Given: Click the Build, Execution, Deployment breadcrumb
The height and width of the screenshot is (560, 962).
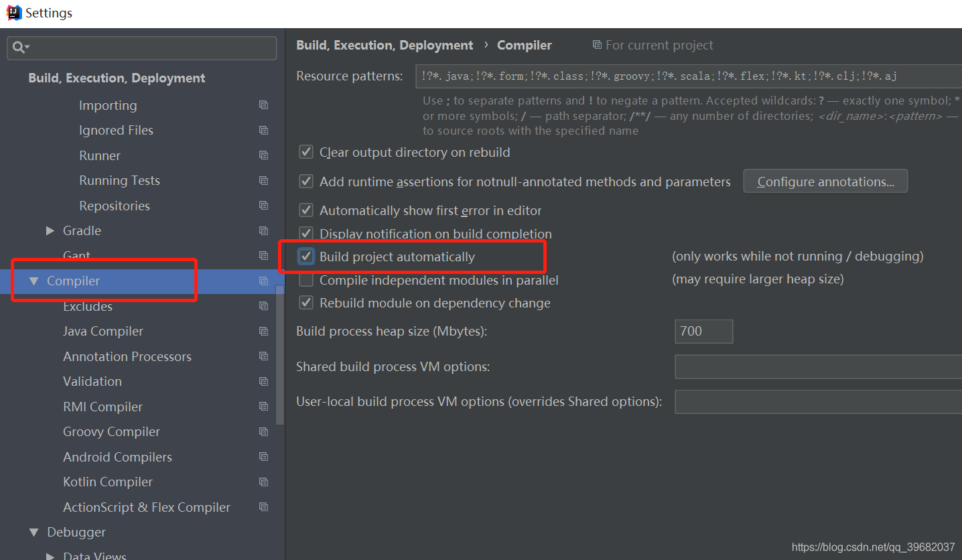Looking at the screenshot, I should pyautogui.click(x=385, y=45).
